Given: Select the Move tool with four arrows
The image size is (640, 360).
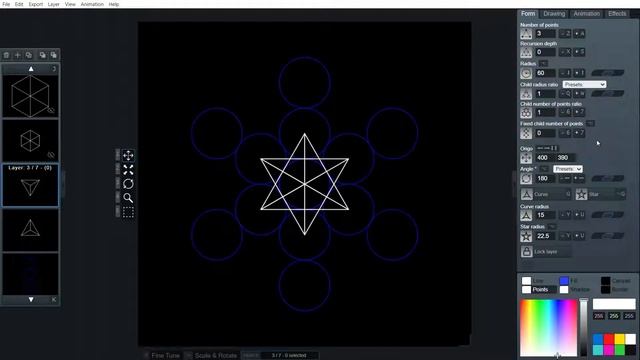Looking at the screenshot, I should [128, 156].
